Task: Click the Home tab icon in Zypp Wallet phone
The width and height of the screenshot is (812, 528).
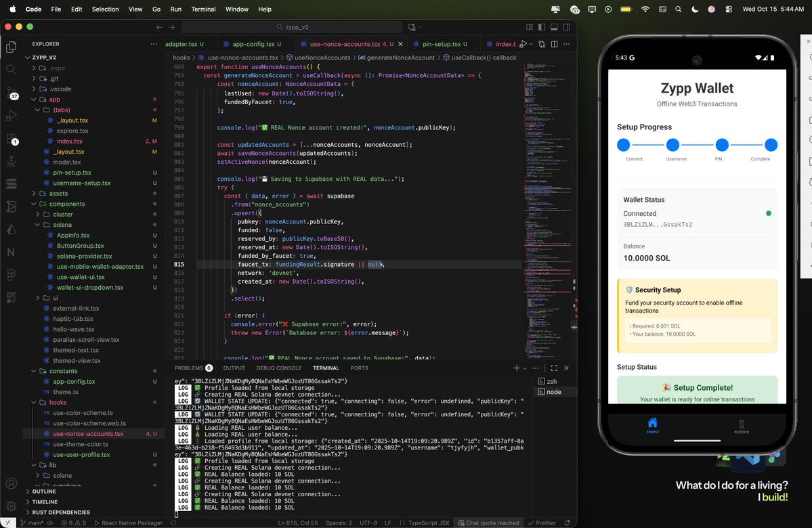Action: pos(652,425)
